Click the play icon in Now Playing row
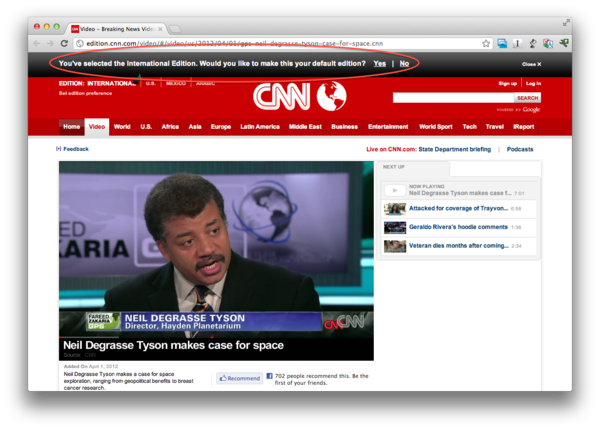Viewport: 600px width, 430px height. tap(395, 190)
